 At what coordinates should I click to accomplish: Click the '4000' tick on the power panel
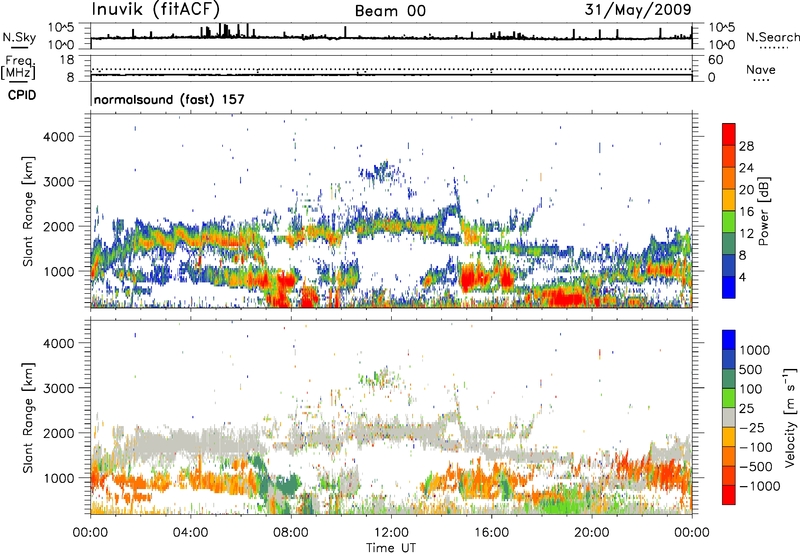pyautogui.click(x=58, y=137)
